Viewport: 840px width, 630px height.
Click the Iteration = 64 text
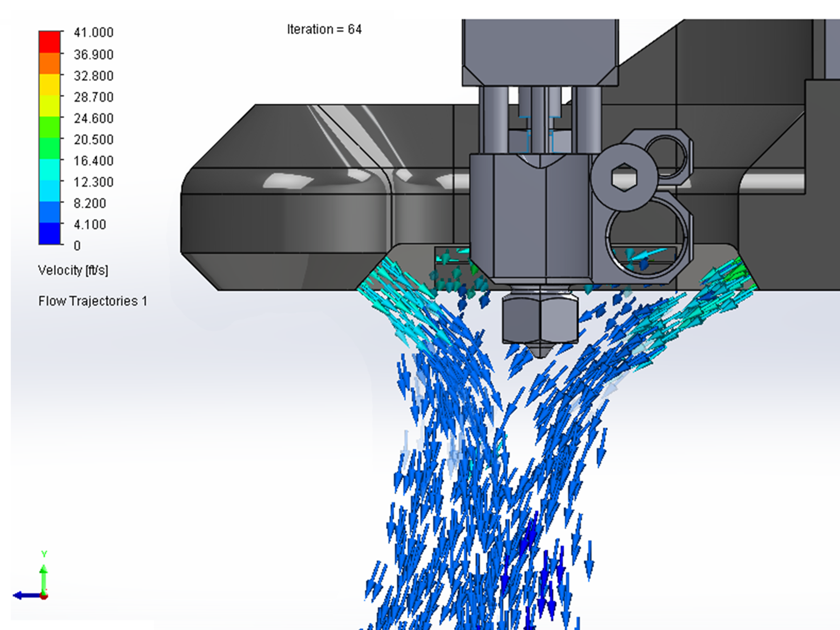324,29
